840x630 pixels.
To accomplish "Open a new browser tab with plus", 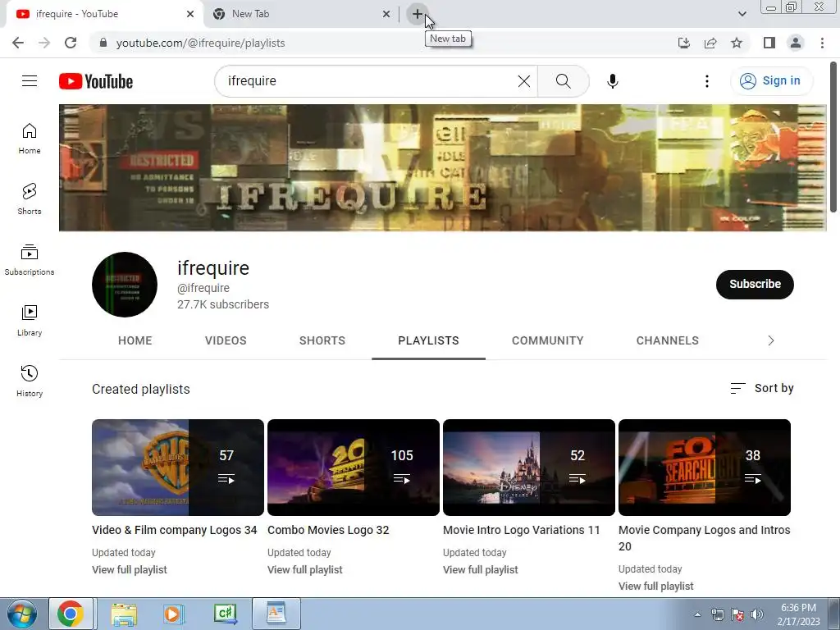I will (x=418, y=14).
